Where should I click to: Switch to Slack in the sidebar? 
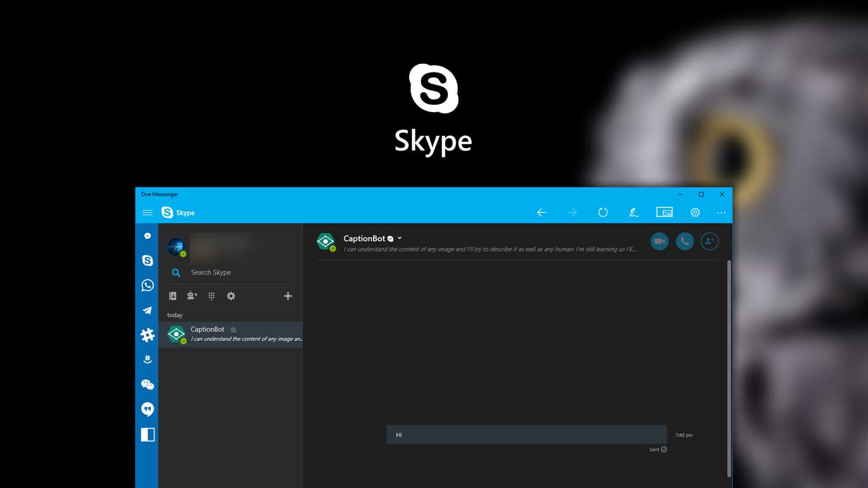point(147,335)
